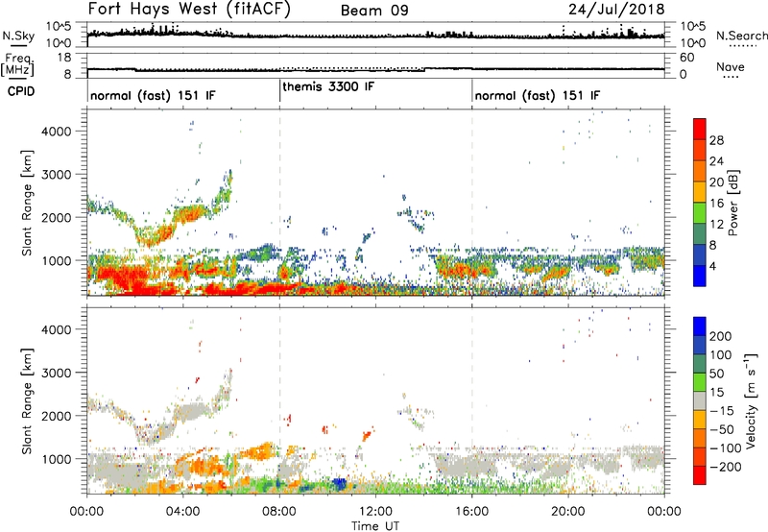The width and height of the screenshot is (768, 532).
Task: Click the '1000' tick in the velocity panel
Action: point(57,459)
